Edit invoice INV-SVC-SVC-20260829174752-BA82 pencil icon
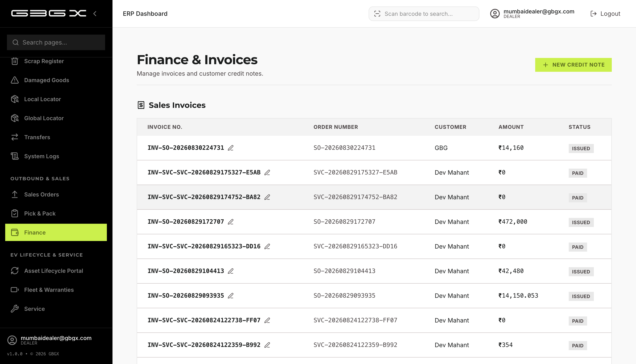Viewport: 636px width, 364px height. pyautogui.click(x=267, y=197)
